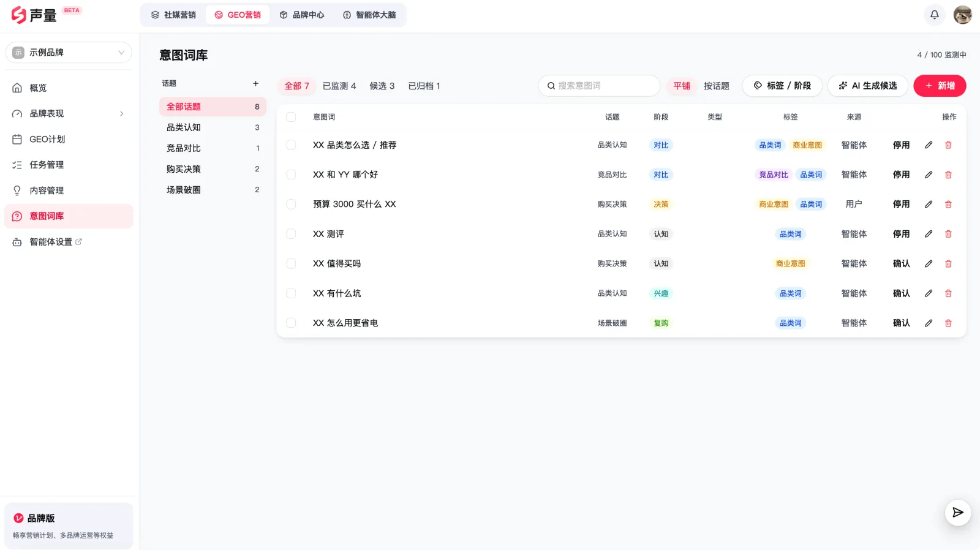This screenshot has height=550, width=980.
Task: Select 购买决策 topic
Action: (213, 169)
